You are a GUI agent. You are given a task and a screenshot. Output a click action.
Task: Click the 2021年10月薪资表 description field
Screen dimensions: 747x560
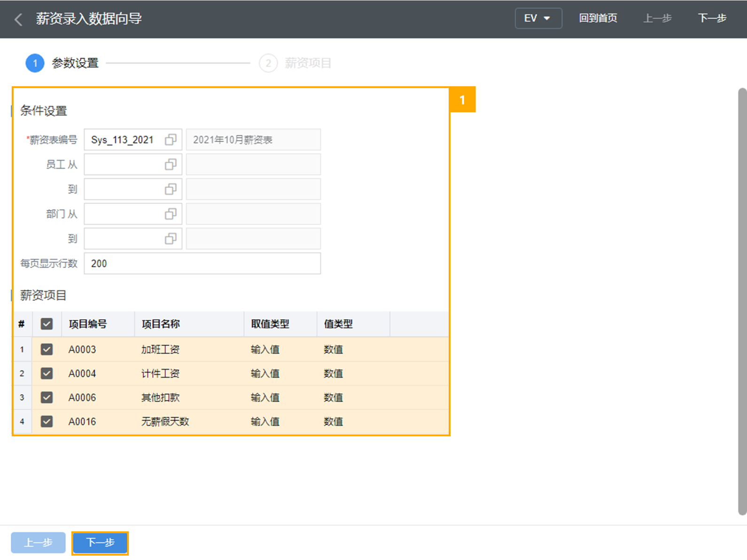point(253,140)
